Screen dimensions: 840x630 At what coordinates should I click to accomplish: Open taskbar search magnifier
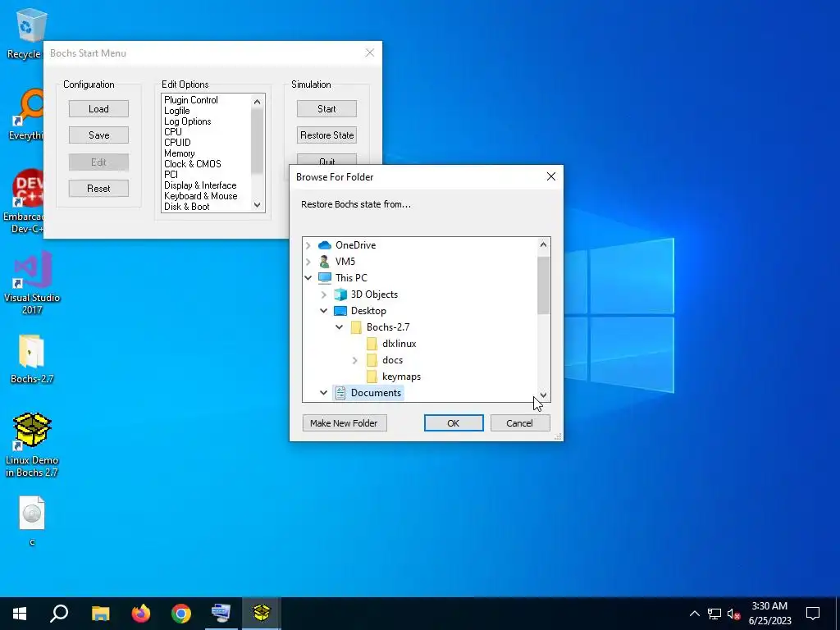pos(59,614)
